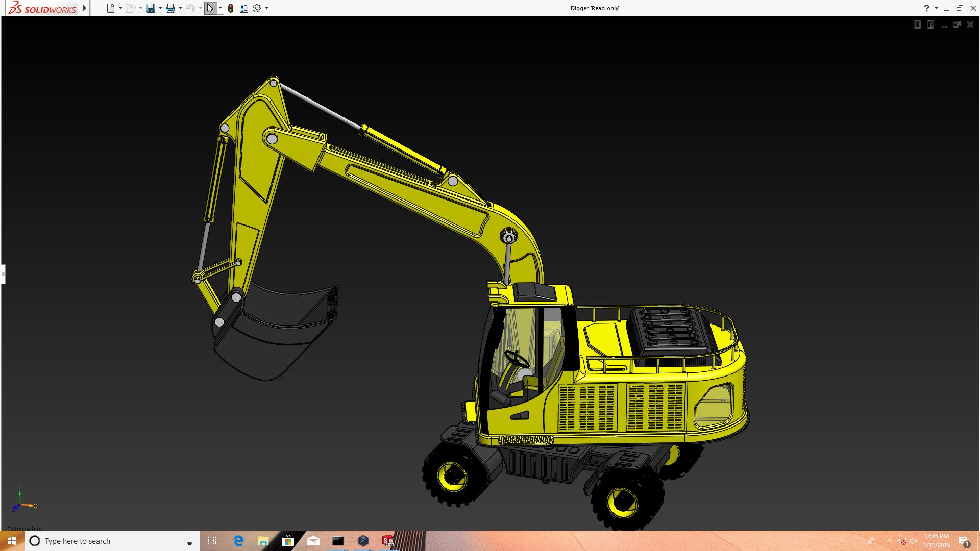Expand the Save dropdown arrow
This screenshot has width=980, height=551.
pyautogui.click(x=160, y=8)
